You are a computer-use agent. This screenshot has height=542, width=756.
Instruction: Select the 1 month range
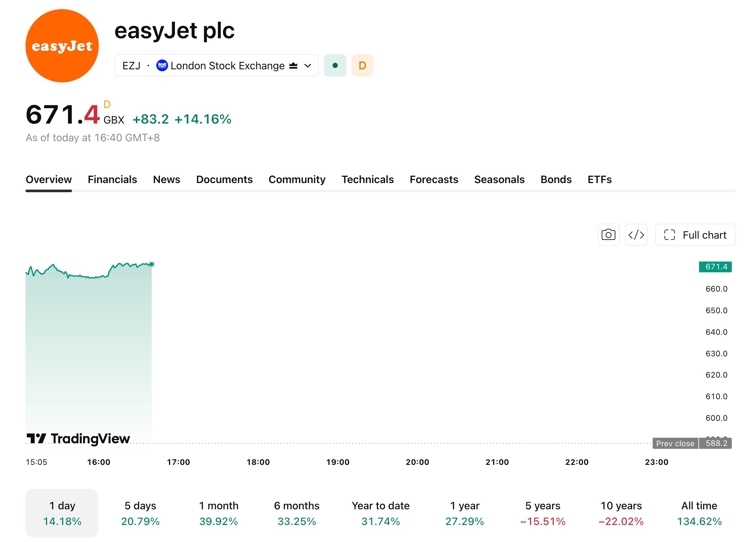point(219,513)
